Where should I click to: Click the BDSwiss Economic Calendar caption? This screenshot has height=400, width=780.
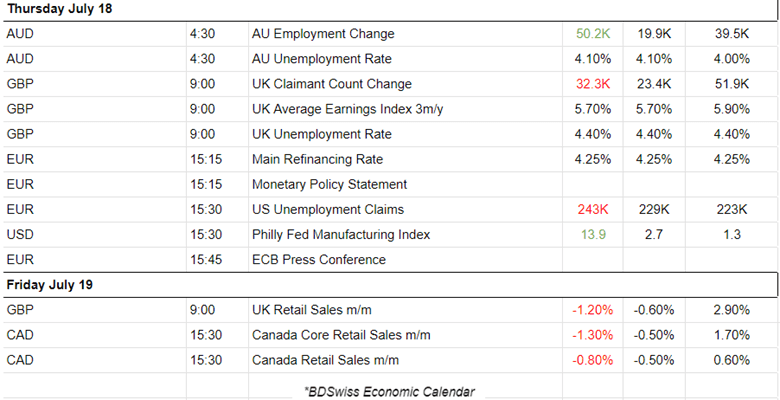[389, 391]
